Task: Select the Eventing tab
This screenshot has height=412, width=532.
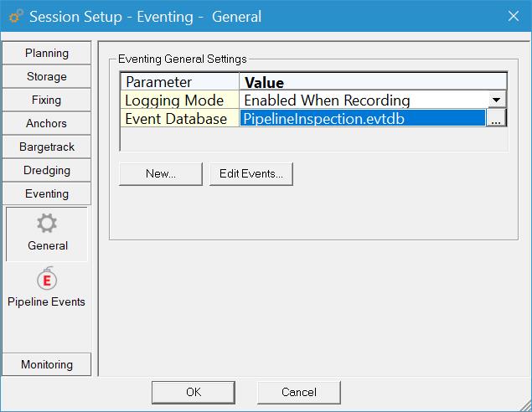Action: pyautogui.click(x=47, y=193)
